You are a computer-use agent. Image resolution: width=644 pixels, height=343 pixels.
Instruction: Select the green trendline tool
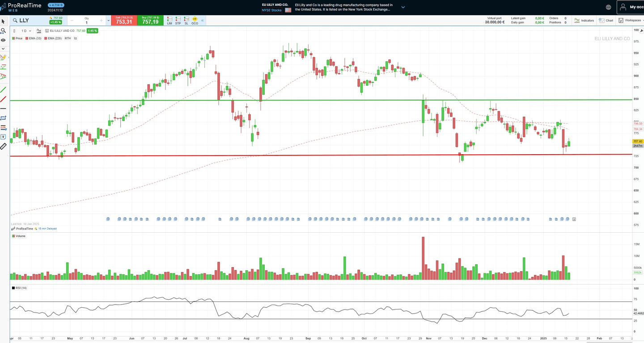pyautogui.click(x=3, y=89)
